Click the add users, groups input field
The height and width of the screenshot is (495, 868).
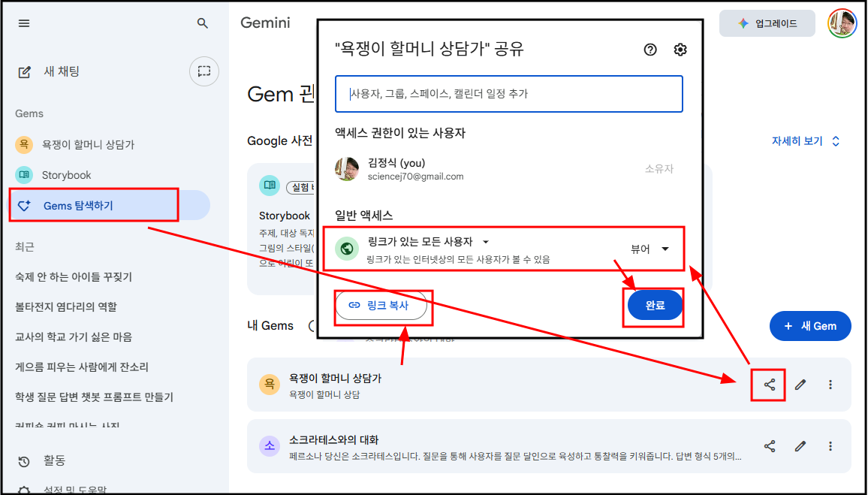pyautogui.click(x=509, y=94)
